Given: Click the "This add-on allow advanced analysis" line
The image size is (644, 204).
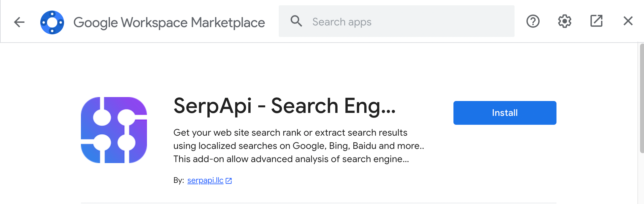Looking at the screenshot, I should tap(291, 159).
